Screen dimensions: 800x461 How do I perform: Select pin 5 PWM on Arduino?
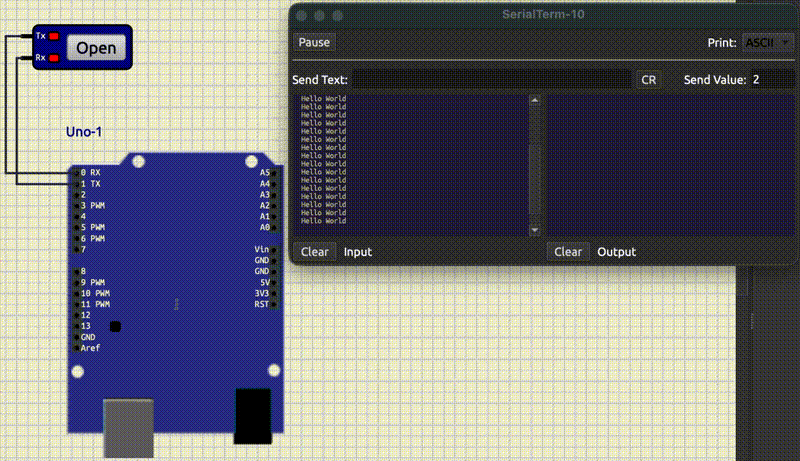click(x=77, y=227)
